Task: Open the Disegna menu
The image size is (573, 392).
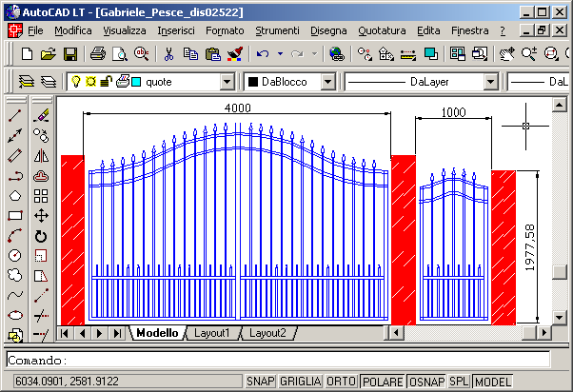Action: 328,30
